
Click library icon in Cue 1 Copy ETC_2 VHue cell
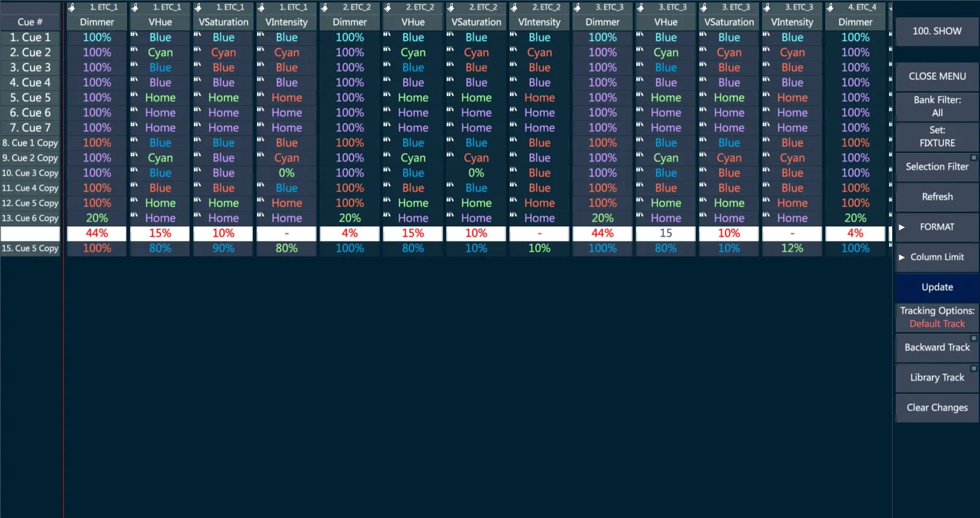[387, 139]
